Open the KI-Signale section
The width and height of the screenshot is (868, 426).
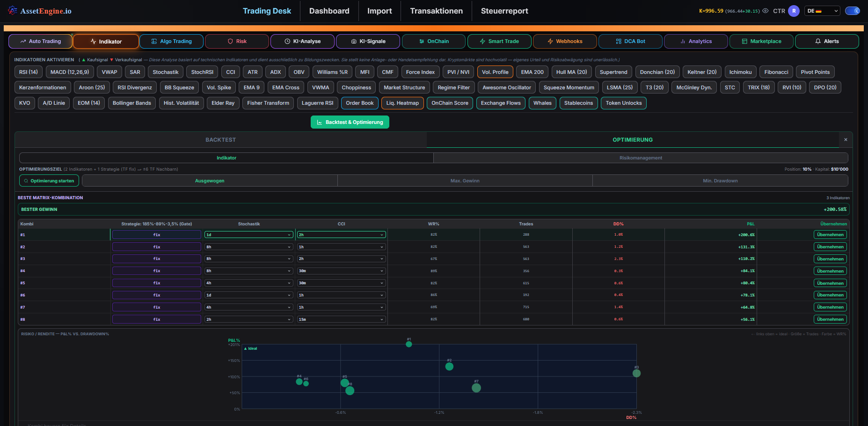pyautogui.click(x=368, y=41)
